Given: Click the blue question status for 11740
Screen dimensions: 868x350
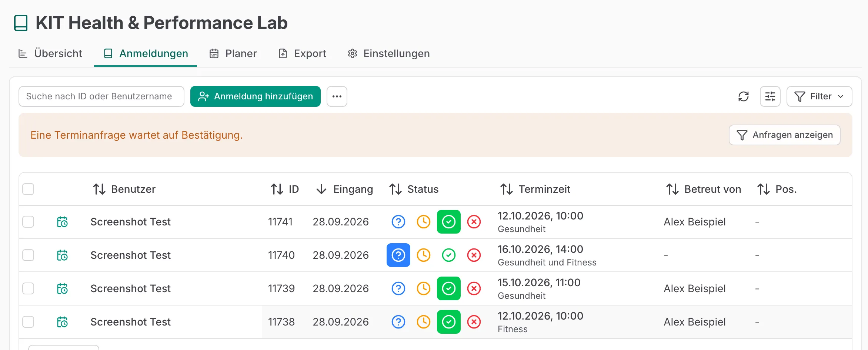Looking at the screenshot, I should tap(398, 255).
